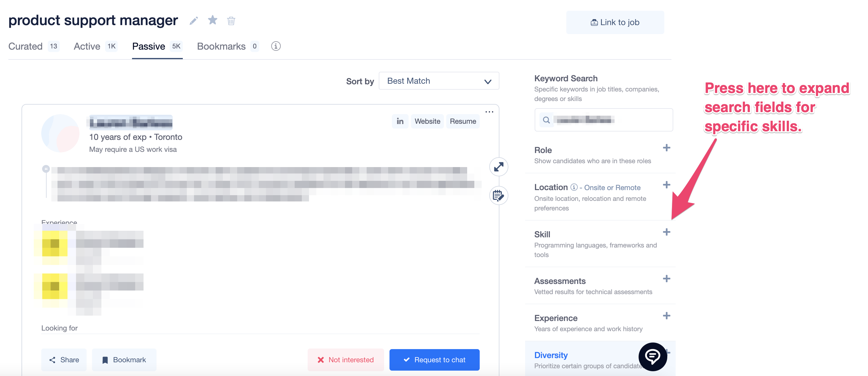Click the info icon next to Bookmarks
The height and width of the screenshot is (376, 868).
276,46
